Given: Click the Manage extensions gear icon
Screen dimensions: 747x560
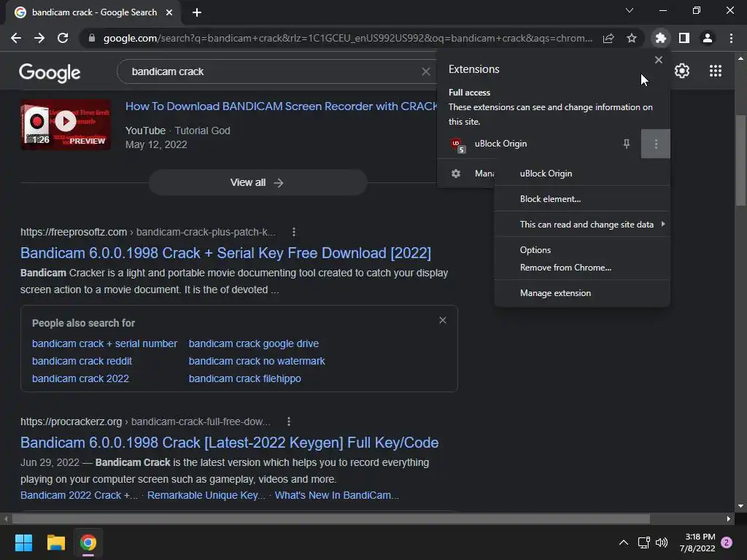Looking at the screenshot, I should click(x=456, y=174).
